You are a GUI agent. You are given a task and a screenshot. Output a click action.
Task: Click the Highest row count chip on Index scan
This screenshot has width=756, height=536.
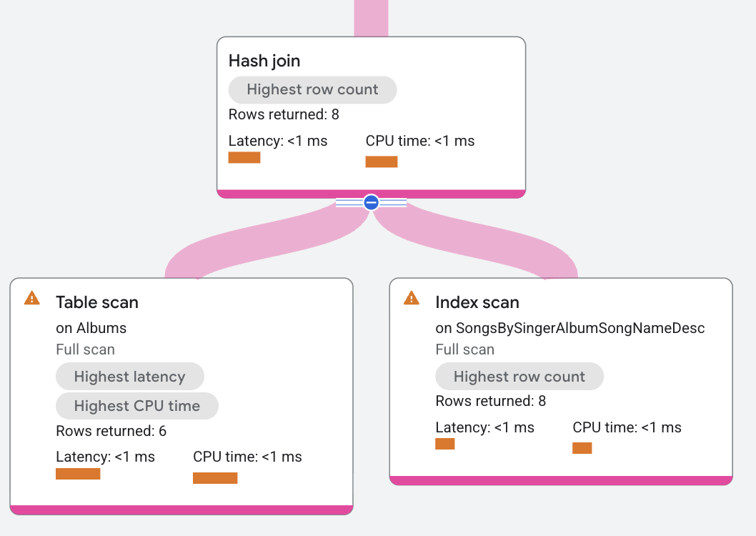519,376
